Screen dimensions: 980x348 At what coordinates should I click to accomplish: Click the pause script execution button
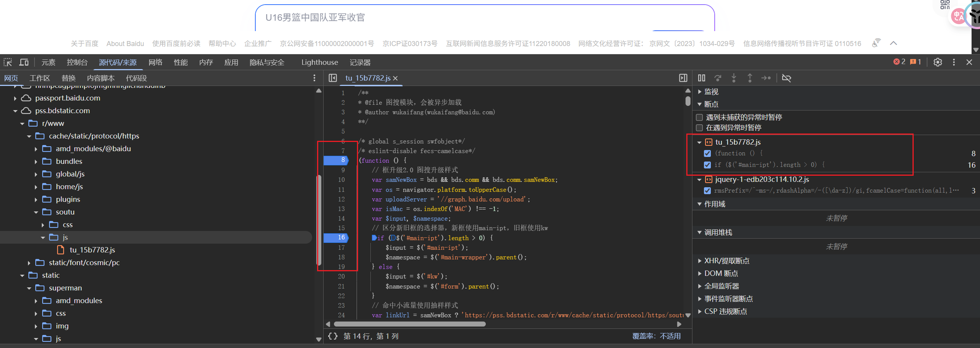(x=701, y=78)
